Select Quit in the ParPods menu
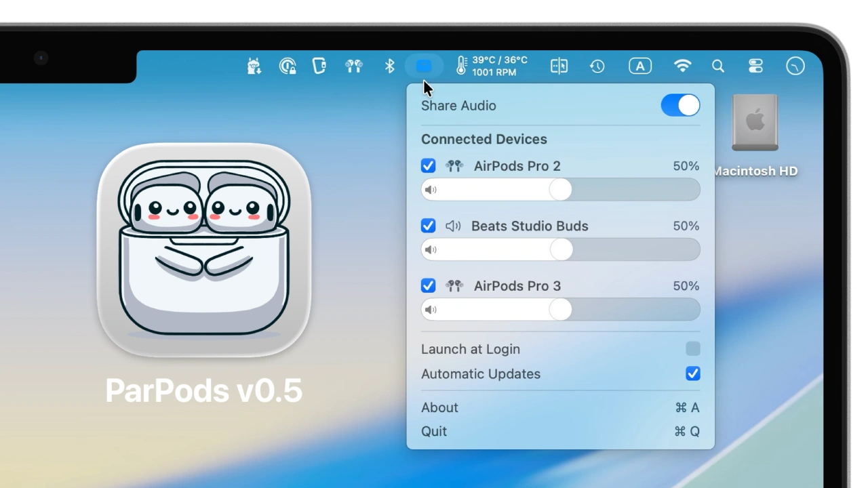The width and height of the screenshot is (868, 488). tap(434, 431)
